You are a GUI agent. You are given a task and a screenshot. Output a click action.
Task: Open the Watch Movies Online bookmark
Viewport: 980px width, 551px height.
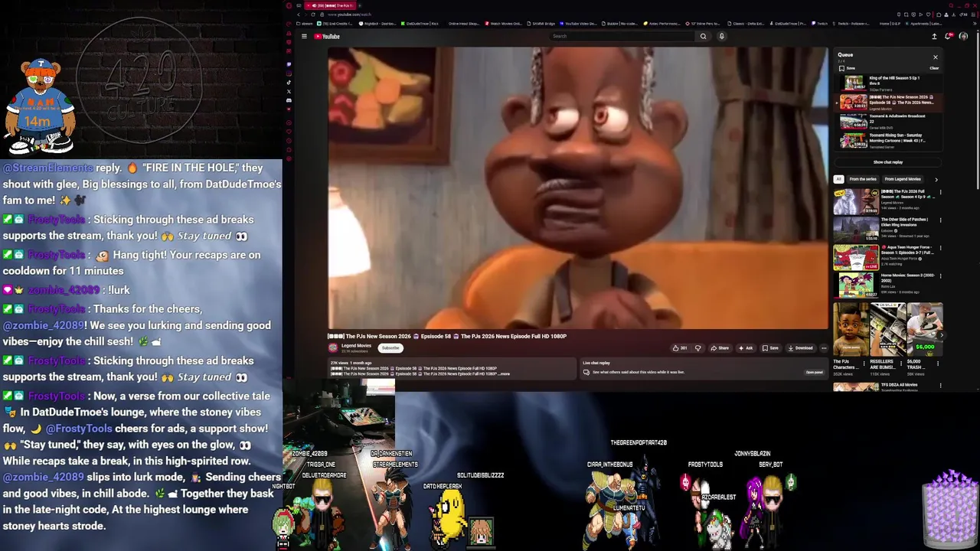504,24
